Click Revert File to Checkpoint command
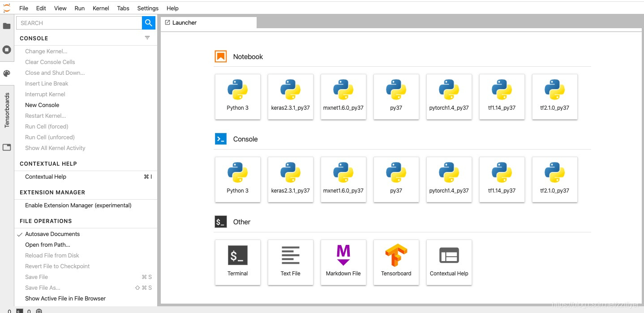This screenshot has width=644, height=313. (86, 266)
